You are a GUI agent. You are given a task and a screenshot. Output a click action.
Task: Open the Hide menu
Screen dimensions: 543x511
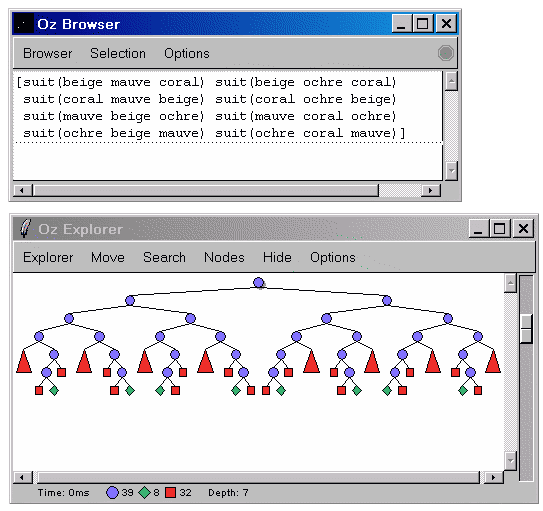(277, 257)
